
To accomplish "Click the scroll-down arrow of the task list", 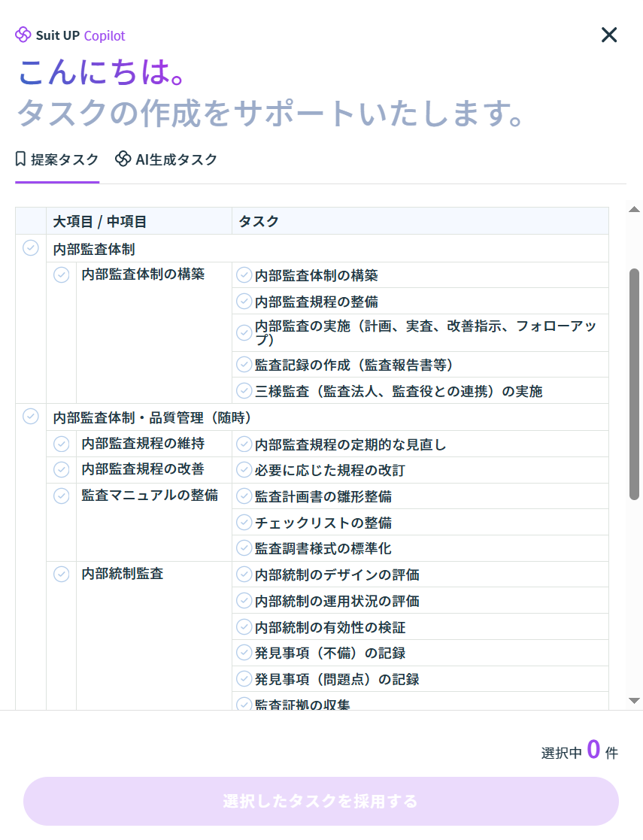I will [634, 700].
